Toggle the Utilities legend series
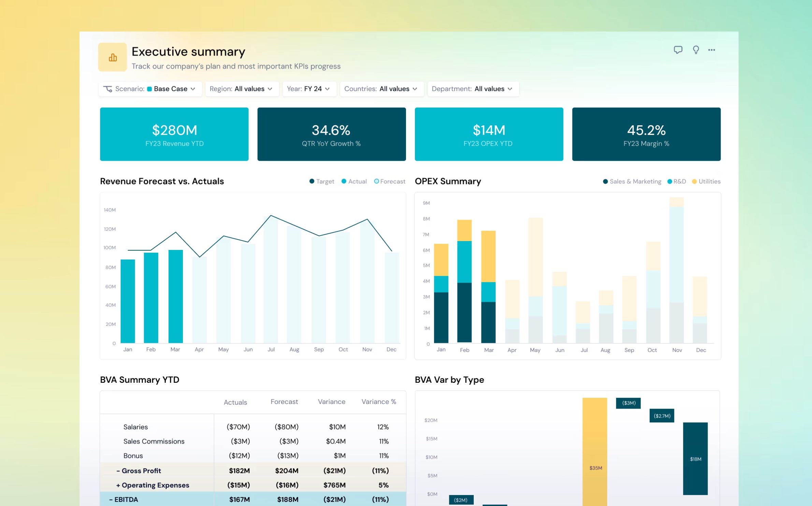The width and height of the screenshot is (812, 506). 706,181
